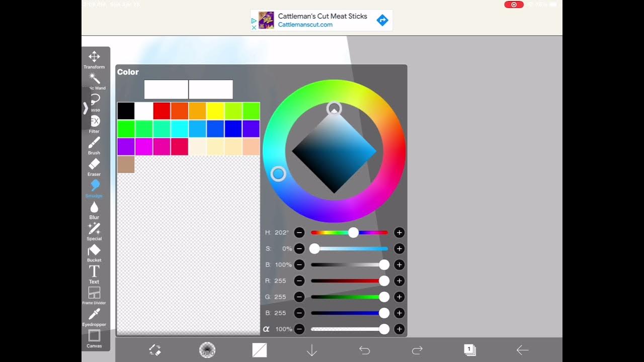Image resolution: width=644 pixels, height=362 pixels.
Task: Click the saturation slider track
Action: 349,249
